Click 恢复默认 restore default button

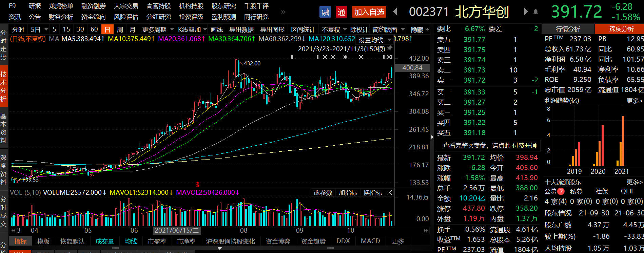(x=72, y=241)
